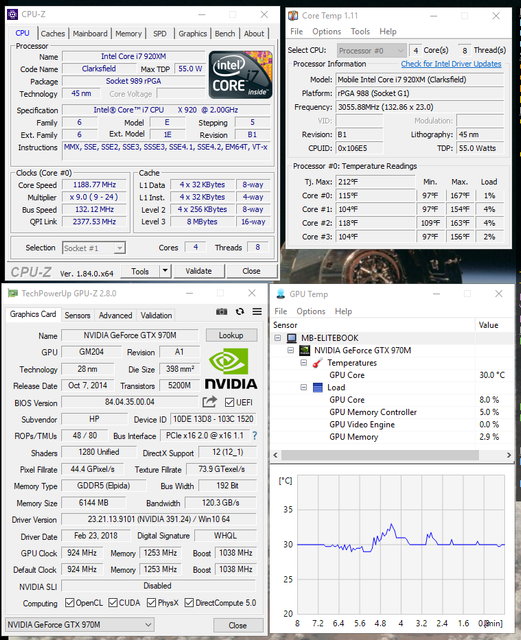The image size is (521, 640).
Task: Click the CPU-Z title bar app icon
Action: 13,15
